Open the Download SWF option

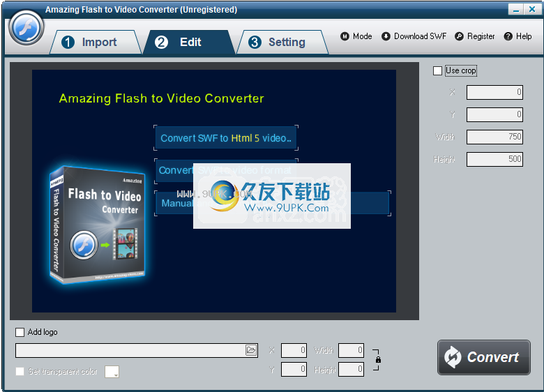pyautogui.click(x=414, y=36)
